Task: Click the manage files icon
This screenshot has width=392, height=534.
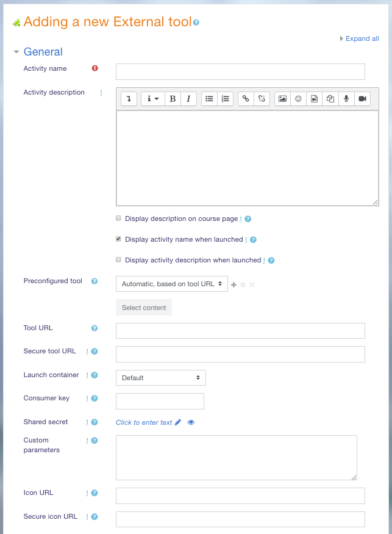Action: (x=330, y=99)
